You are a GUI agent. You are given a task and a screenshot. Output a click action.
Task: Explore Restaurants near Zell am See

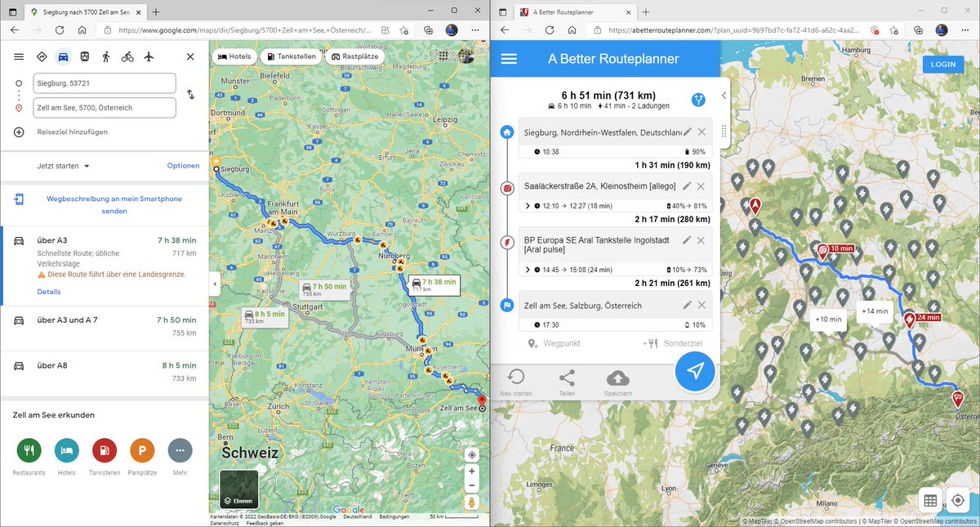coord(29,450)
